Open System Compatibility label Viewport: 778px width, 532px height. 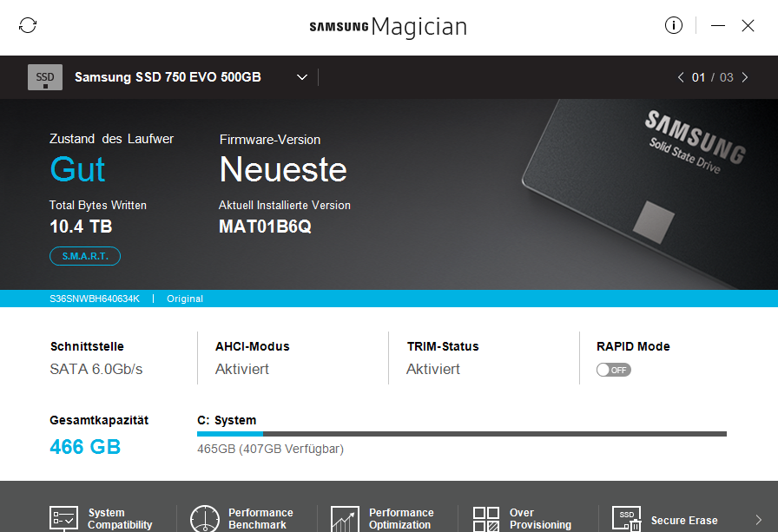(x=120, y=519)
